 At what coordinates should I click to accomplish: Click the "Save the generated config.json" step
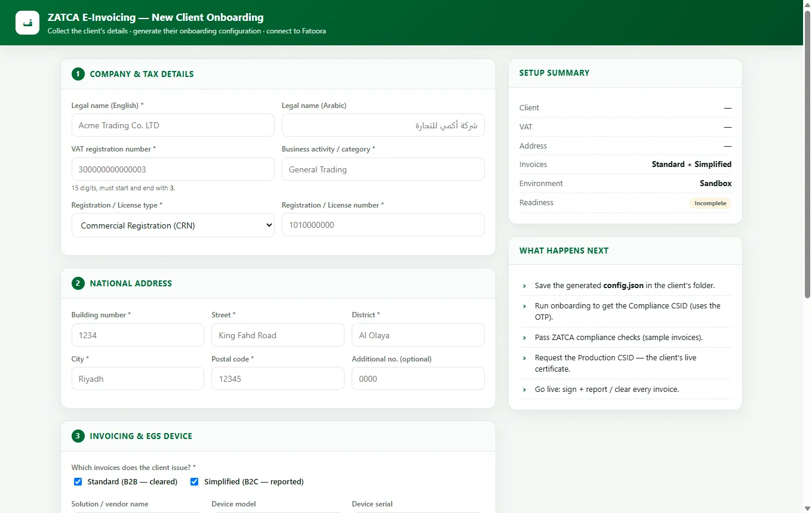tap(625, 286)
